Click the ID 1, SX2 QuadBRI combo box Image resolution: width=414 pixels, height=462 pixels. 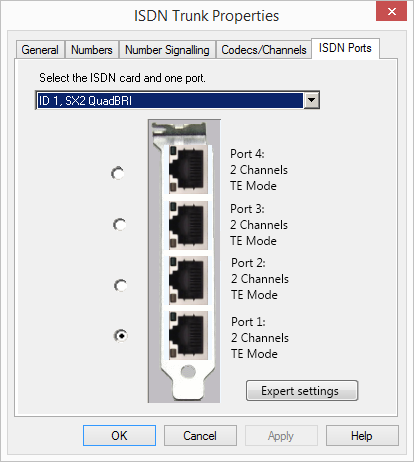click(x=177, y=100)
